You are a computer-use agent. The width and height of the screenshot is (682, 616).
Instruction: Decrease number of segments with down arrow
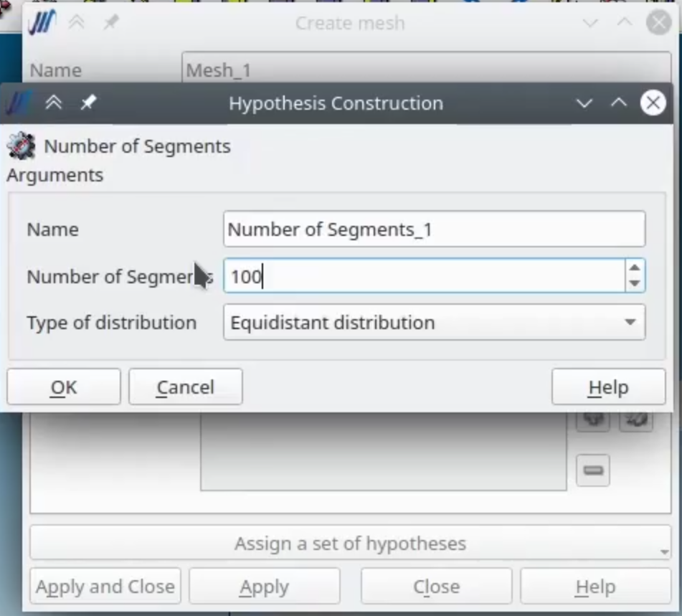635,284
